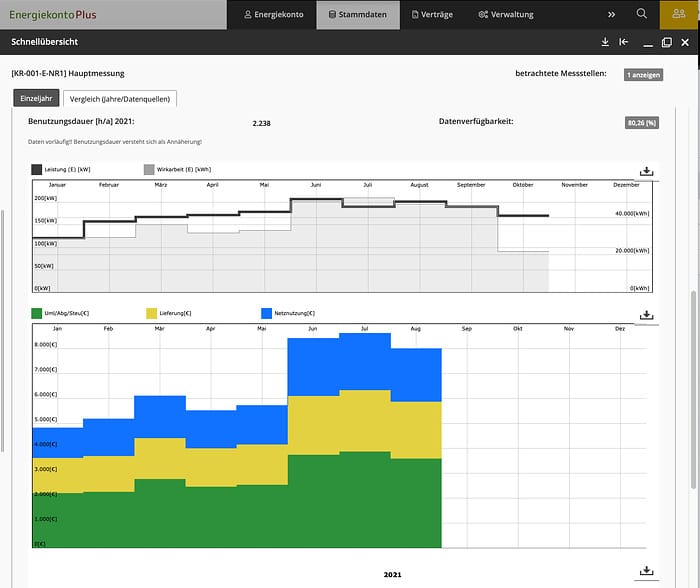The height and width of the screenshot is (588, 700).
Task: Collapse panel with the arrow-to-bar icon
Action: point(624,42)
